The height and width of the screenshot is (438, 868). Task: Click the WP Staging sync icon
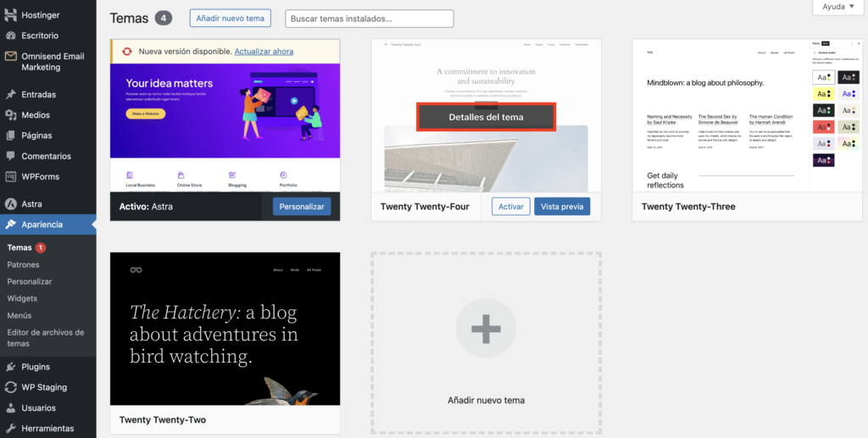(10, 387)
